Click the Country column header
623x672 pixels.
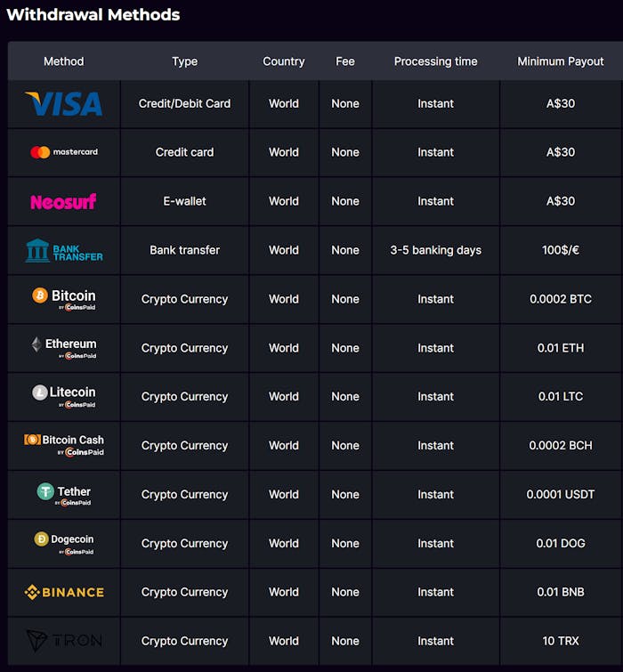coord(284,61)
